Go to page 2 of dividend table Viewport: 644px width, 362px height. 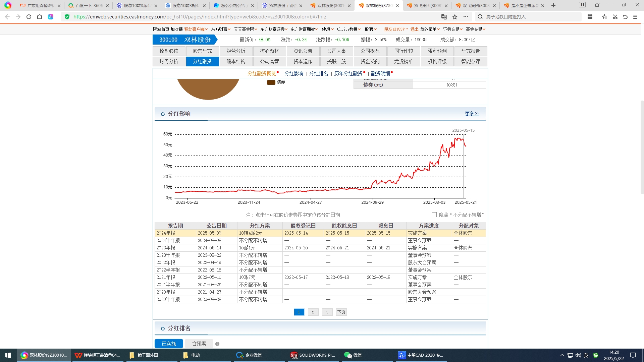pyautogui.click(x=313, y=312)
